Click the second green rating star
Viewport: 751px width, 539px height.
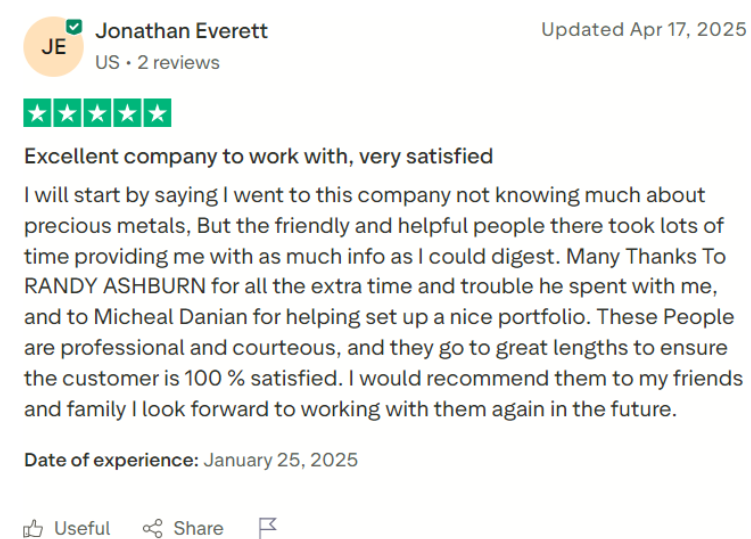67,113
